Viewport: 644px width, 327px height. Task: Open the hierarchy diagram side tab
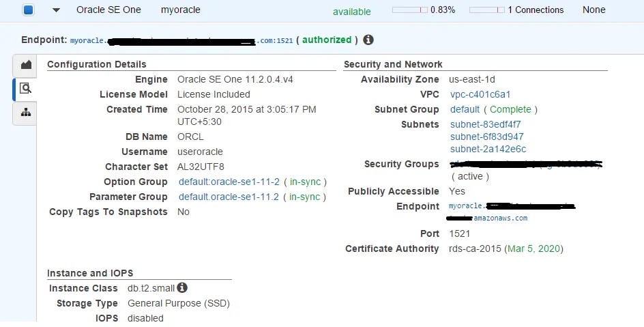coord(25,113)
